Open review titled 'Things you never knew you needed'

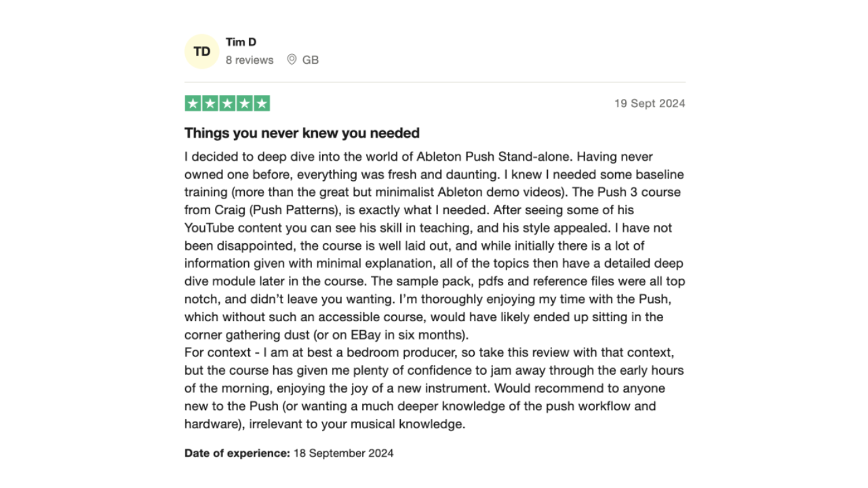302,133
